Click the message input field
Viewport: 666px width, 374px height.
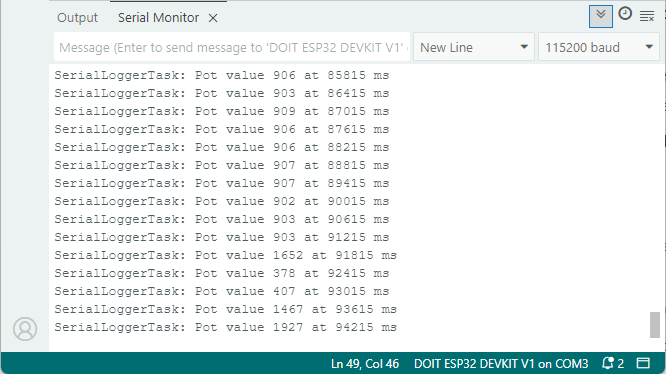click(232, 47)
